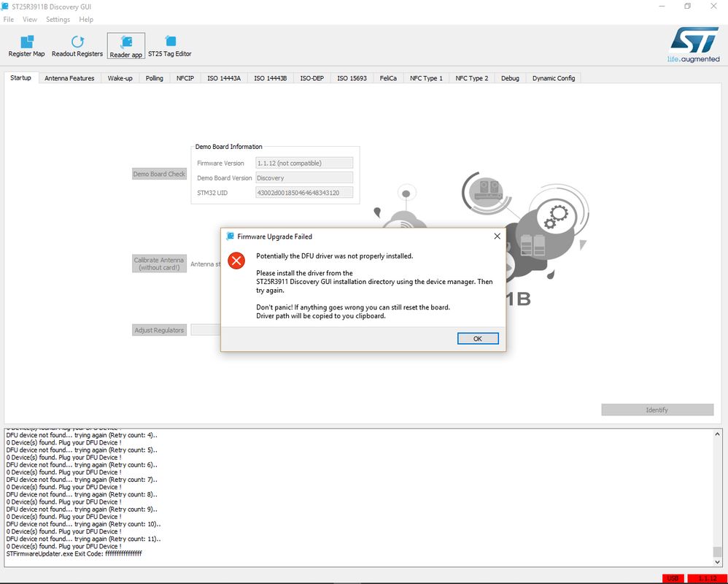This screenshot has height=584, width=728.
Task: Click the Demo Board Check button
Action: [x=159, y=174]
